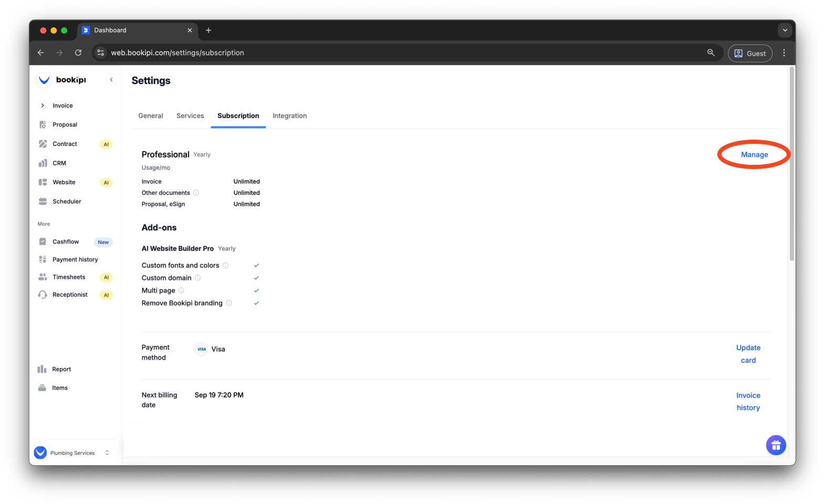
Task: Click the AI badge next to Receptionist
Action: click(106, 295)
